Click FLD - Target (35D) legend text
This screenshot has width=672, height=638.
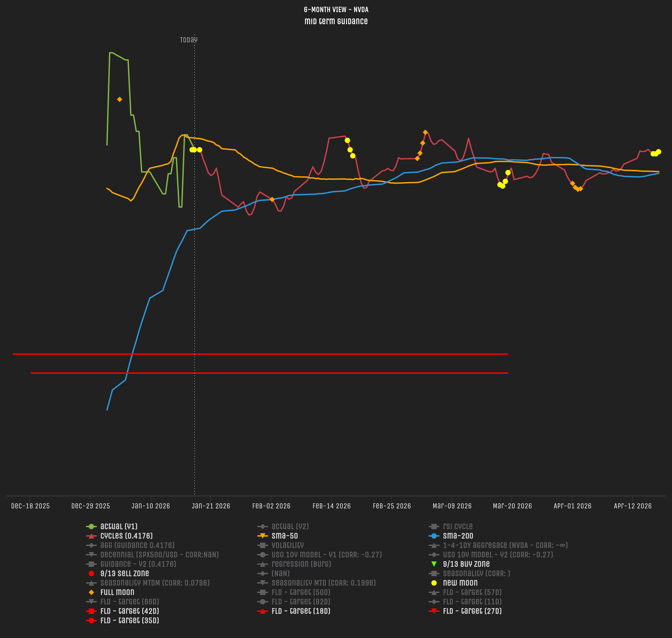[129, 621]
